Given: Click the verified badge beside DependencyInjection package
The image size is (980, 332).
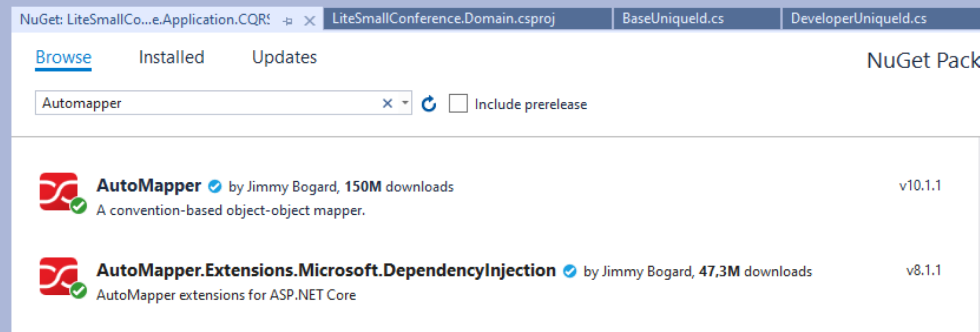Looking at the screenshot, I should coord(570,271).
